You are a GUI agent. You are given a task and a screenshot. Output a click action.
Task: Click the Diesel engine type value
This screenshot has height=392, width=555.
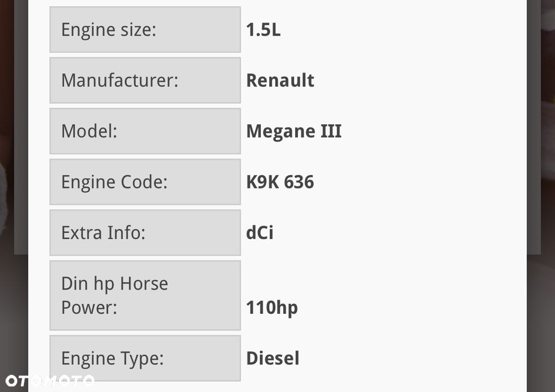[x=273, y=358]
